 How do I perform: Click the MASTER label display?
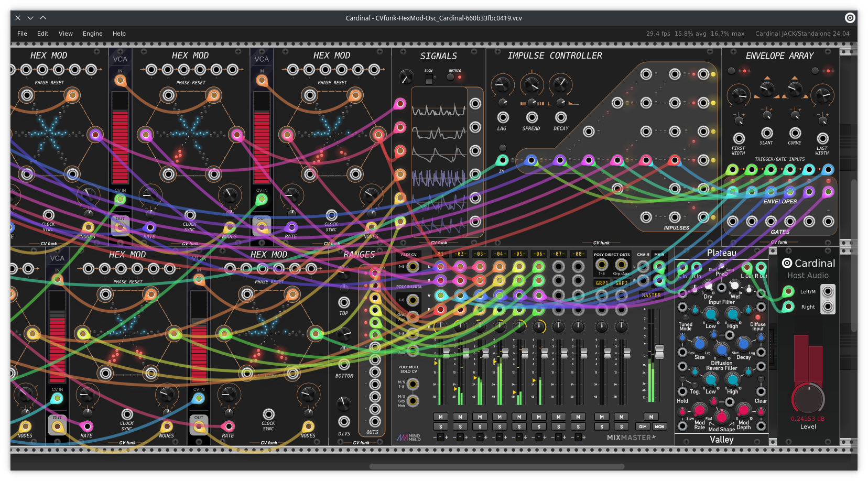coord(651,295)
